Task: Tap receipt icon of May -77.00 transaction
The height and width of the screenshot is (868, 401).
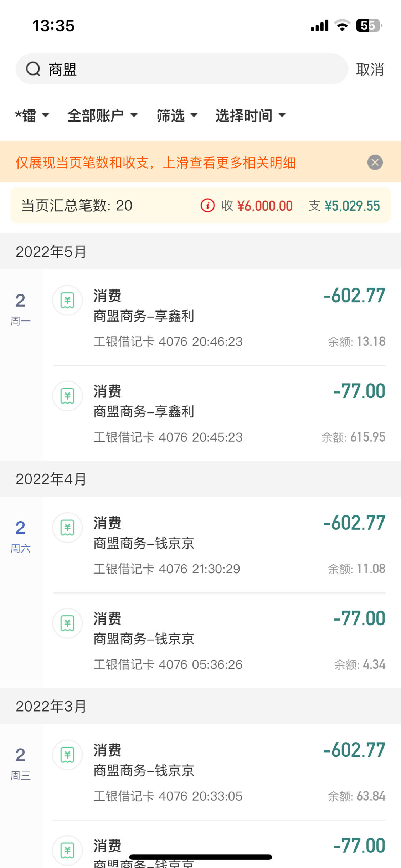Action: (67, 396)
